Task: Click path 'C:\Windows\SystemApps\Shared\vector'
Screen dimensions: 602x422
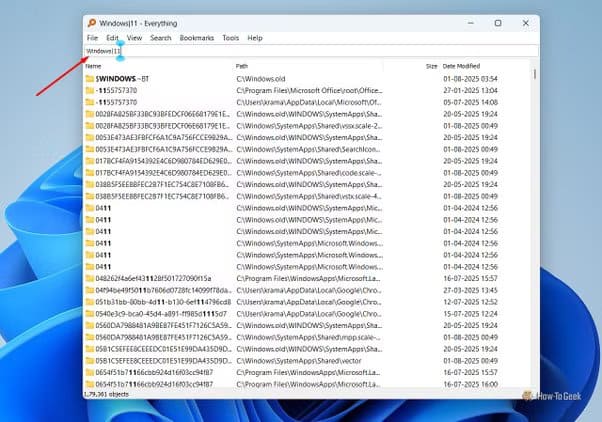Action: click(299, 361)
